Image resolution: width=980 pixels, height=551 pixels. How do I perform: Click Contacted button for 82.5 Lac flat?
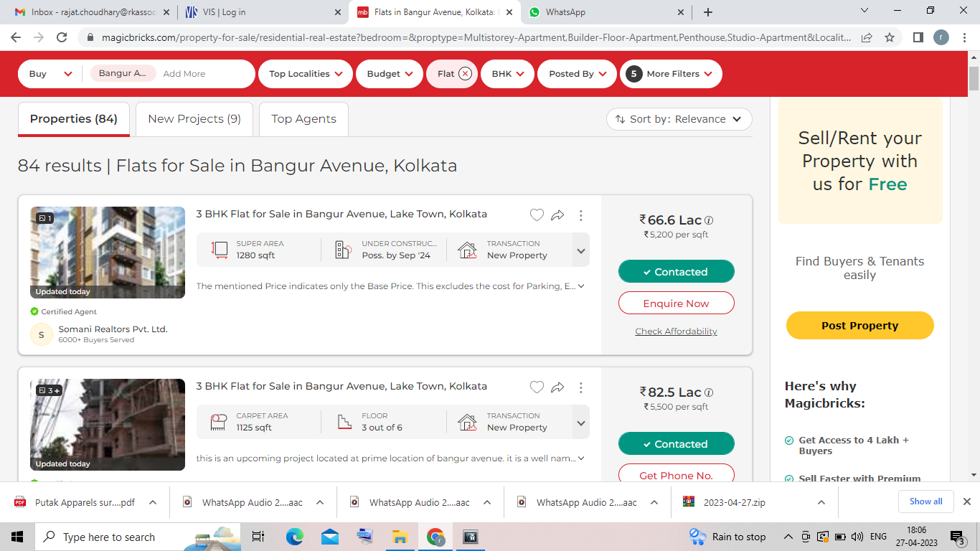[677, 444]
